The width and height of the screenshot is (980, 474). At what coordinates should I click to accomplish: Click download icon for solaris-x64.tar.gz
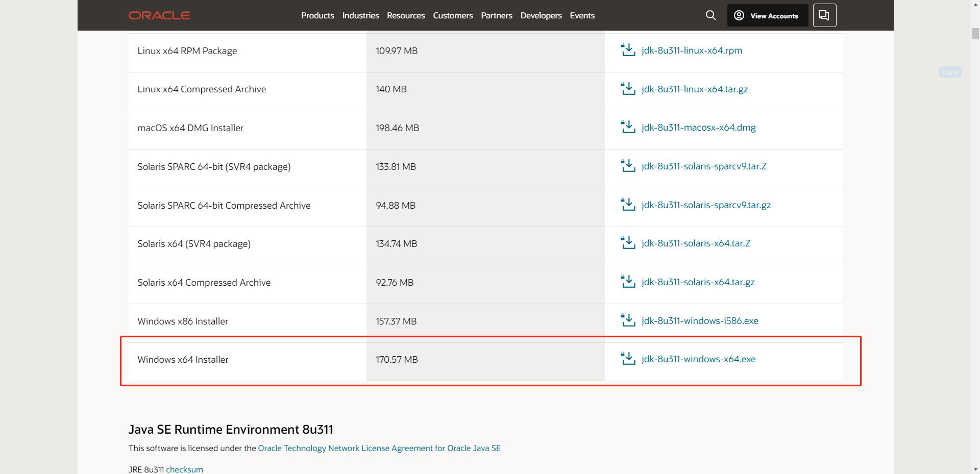point(628,282)
